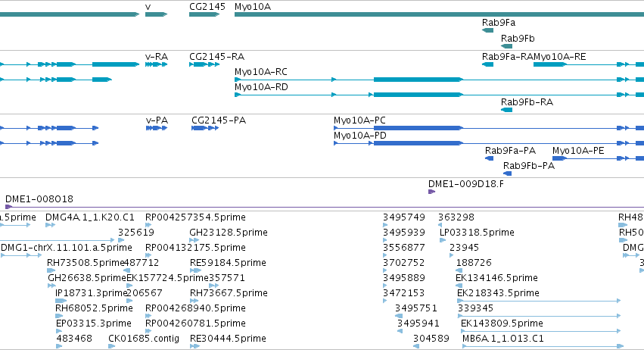Screen dimensions: 644x350
Task: Click the Rab9Fb-PA protein glyph
Action: [508, 173]
